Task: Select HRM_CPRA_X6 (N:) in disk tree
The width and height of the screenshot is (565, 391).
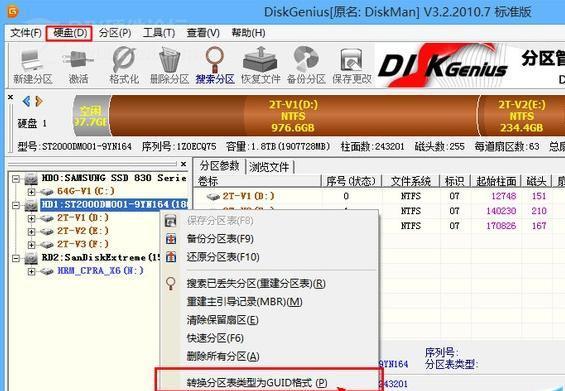Action: click(x=101, y=271)
